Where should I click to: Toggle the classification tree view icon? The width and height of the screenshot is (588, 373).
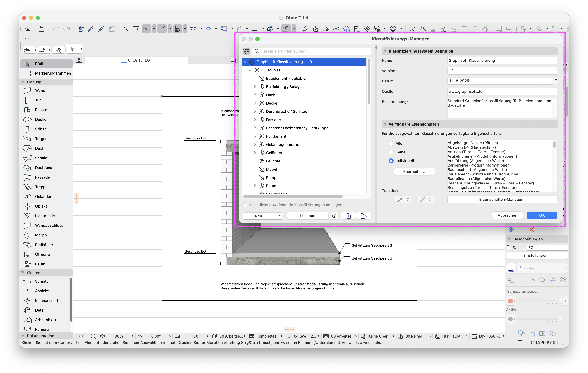[246, 51]
